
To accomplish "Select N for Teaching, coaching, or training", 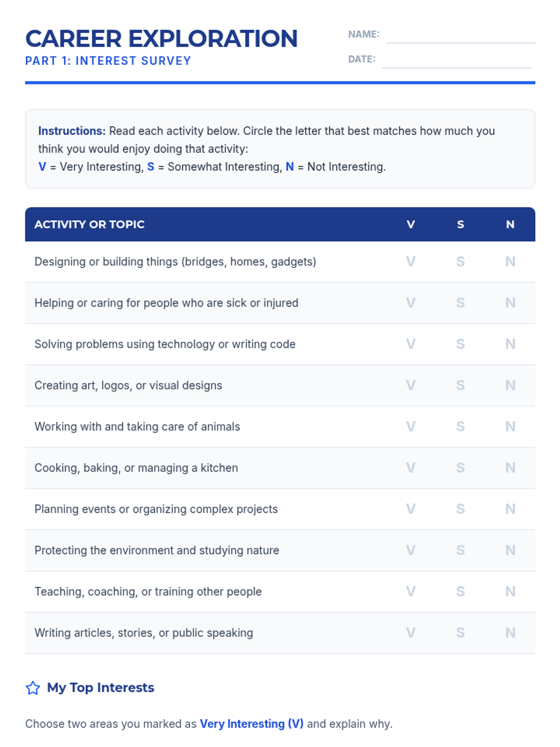I will (x=511, y=592).
